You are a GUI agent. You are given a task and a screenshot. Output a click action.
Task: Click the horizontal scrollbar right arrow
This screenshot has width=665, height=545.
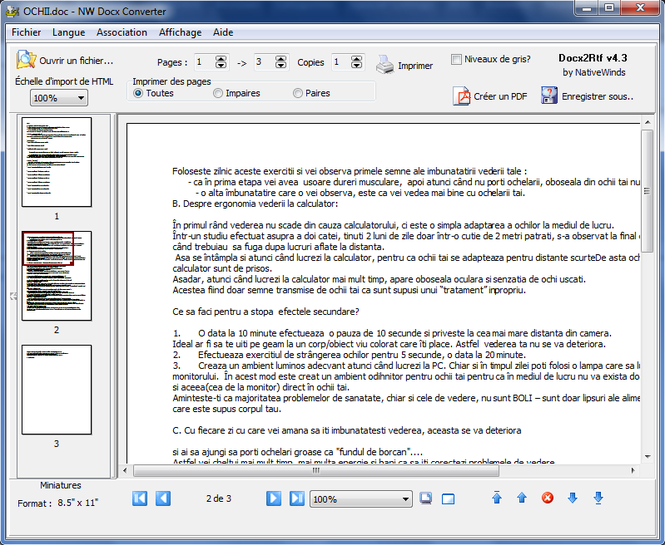coord(633,470)
